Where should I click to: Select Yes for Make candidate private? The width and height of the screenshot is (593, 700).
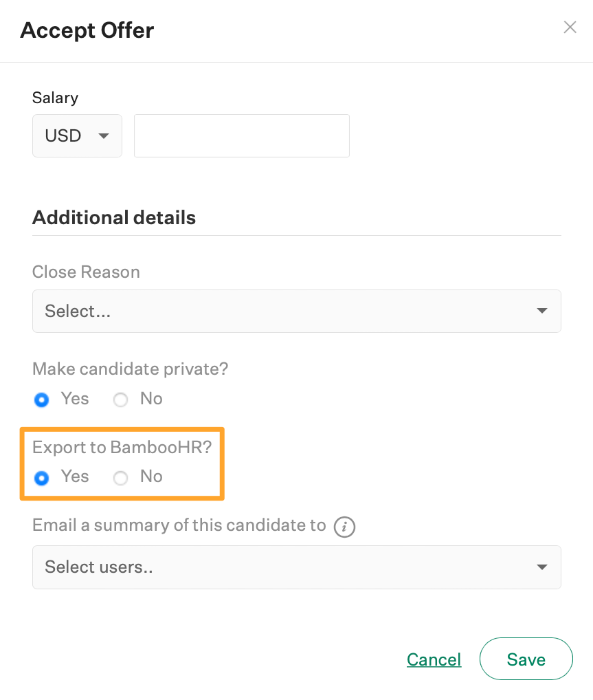coord(42,400)
